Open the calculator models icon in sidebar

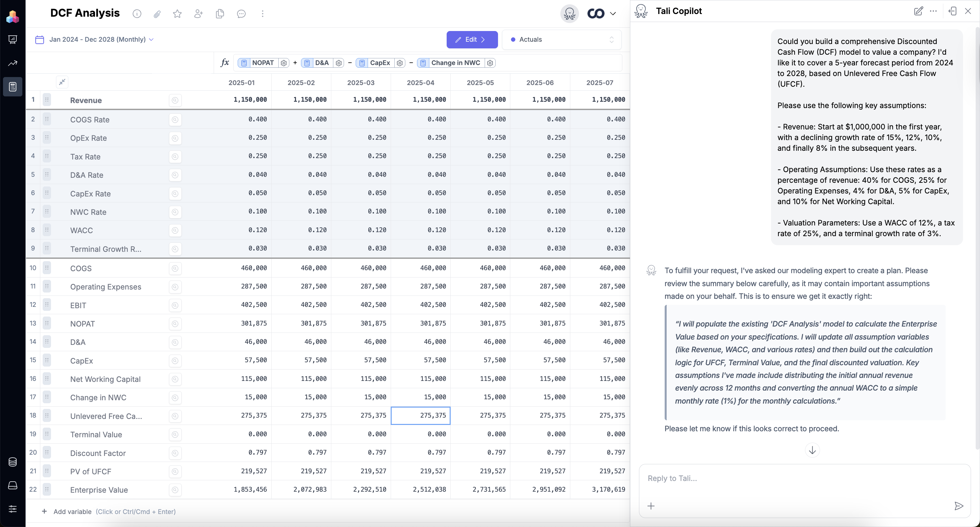pyautogui.click(x=13, y=87)
